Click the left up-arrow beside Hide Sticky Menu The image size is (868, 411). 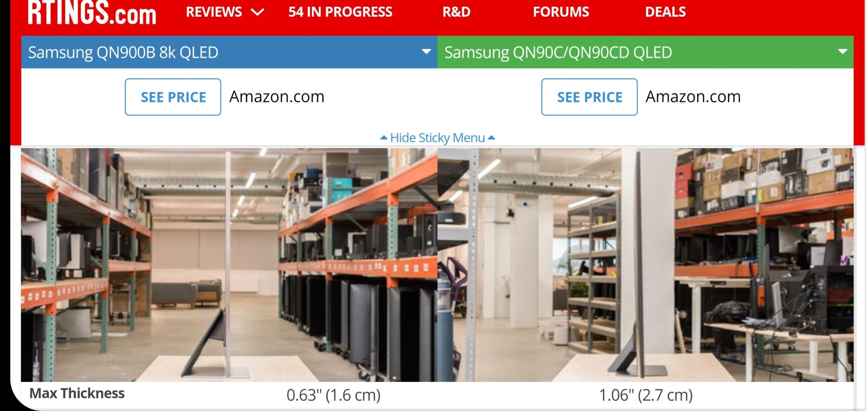click(x=384, y=138)
